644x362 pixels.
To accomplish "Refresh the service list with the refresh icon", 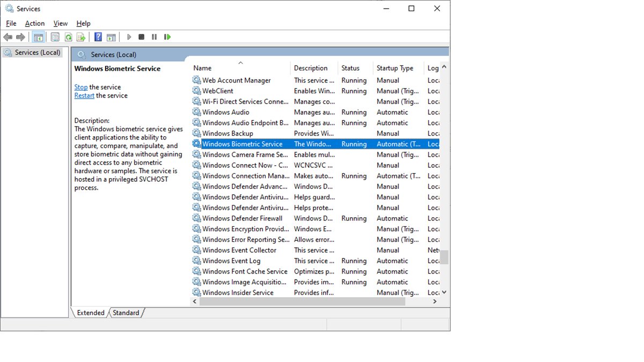I will pos(68,36).
